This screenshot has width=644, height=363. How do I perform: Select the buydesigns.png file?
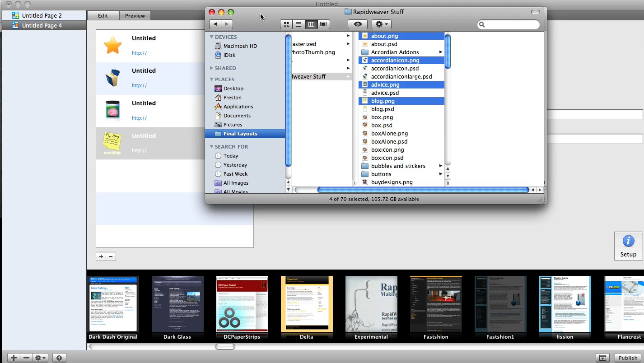(x=401, y=182)
